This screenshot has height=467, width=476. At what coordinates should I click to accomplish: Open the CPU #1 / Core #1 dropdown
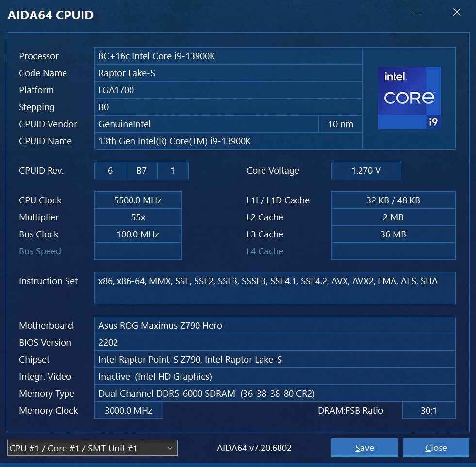click(x=92, y=448)
